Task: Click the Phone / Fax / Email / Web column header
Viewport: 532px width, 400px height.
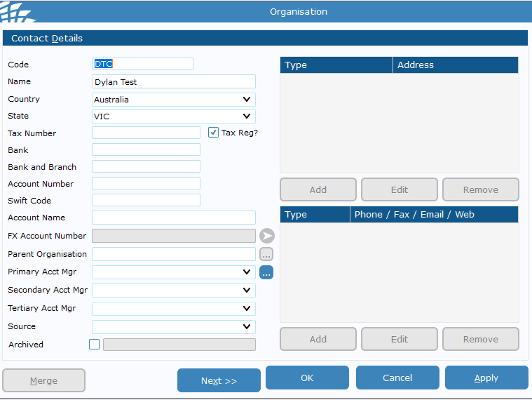Action: [x=434, y=215]
